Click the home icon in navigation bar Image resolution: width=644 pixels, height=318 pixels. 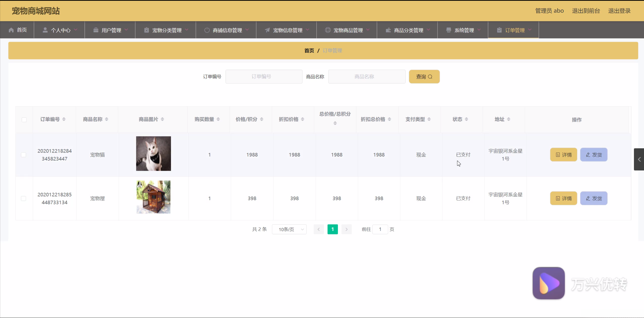11,30
